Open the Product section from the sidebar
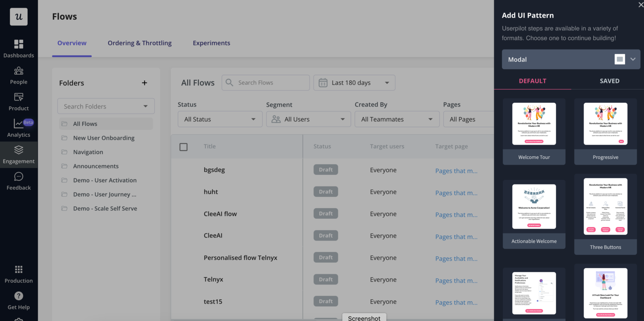The width and height of the screenshot is (644, 321). pos(18,101)
